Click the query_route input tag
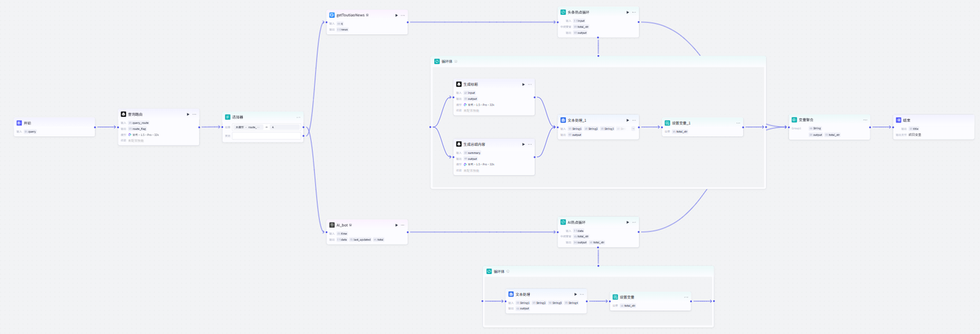 click(x=140, y=123)
